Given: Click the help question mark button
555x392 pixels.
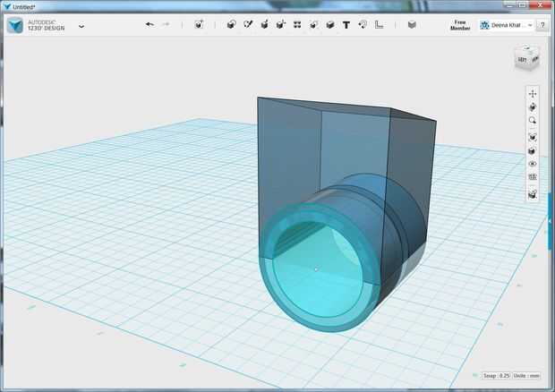Looking at the screenshot, I should pyautogui.click(x=542, y=25).
